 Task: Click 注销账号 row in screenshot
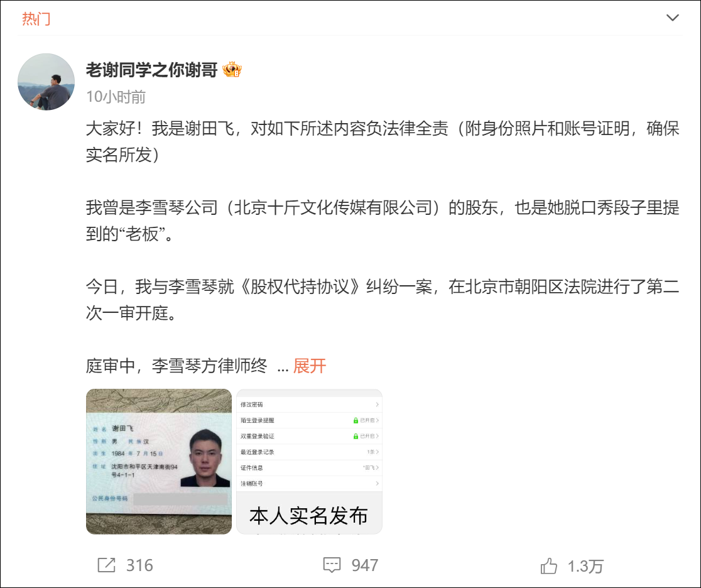pos(309,483)
